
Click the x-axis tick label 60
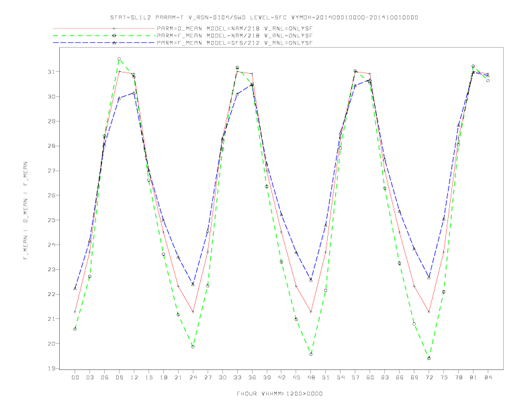pyautogui.click(x=370, y=377)
